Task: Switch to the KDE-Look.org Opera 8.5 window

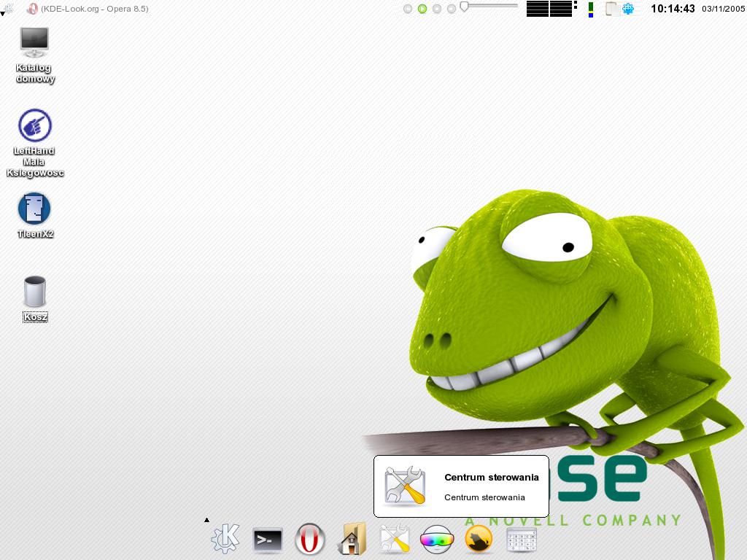Action: tap(88, 9)
